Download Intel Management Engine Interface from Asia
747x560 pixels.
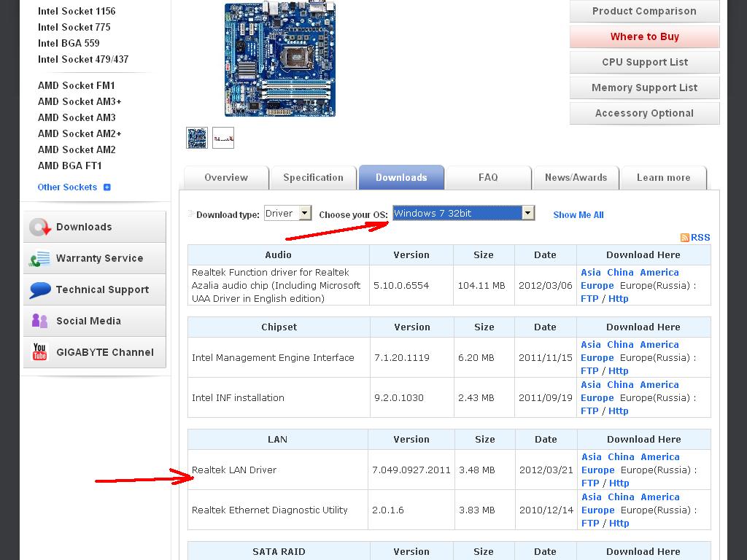(x=591, y=345)
